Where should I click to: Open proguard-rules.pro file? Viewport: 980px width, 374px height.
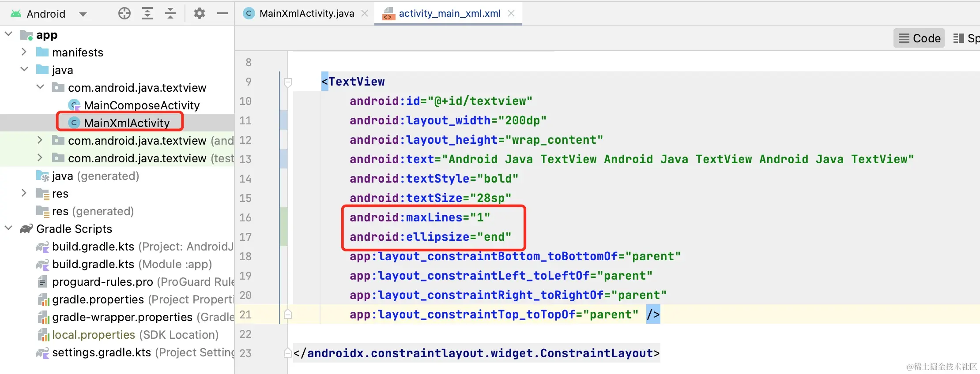pyautogui.click(x=143, y=282)
